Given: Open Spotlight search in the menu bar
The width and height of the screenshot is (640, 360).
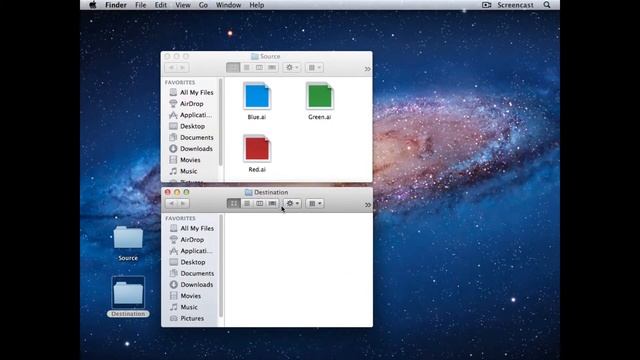Looking at the screenshot, I should pos(547,5).
